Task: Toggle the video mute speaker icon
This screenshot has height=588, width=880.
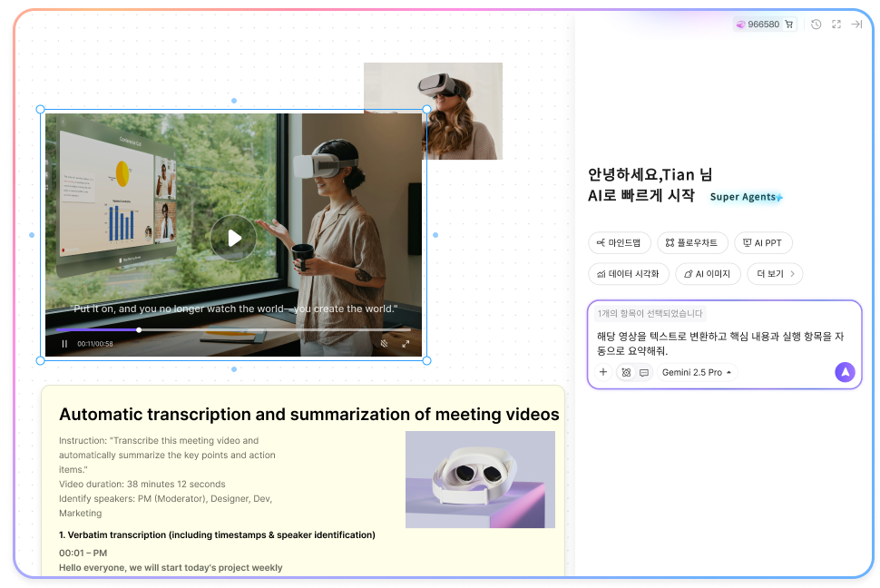Action: (x=384, y=344)
